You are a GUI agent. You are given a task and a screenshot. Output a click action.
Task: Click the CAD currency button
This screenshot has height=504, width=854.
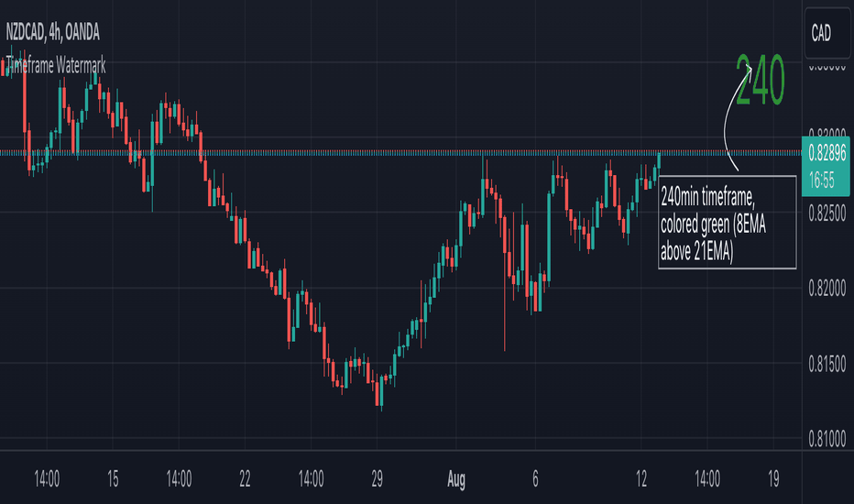827,33
